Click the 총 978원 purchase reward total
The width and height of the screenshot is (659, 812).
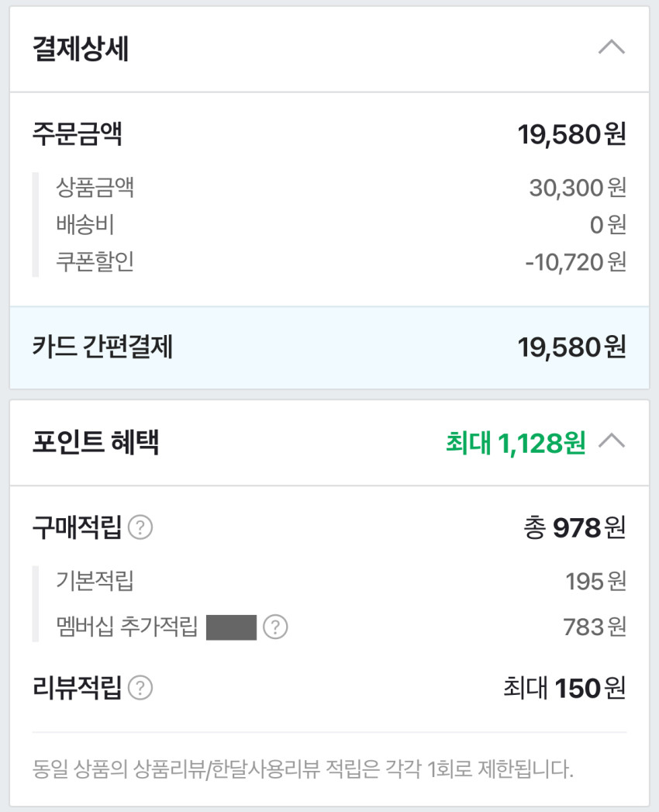tap(574, 529)
